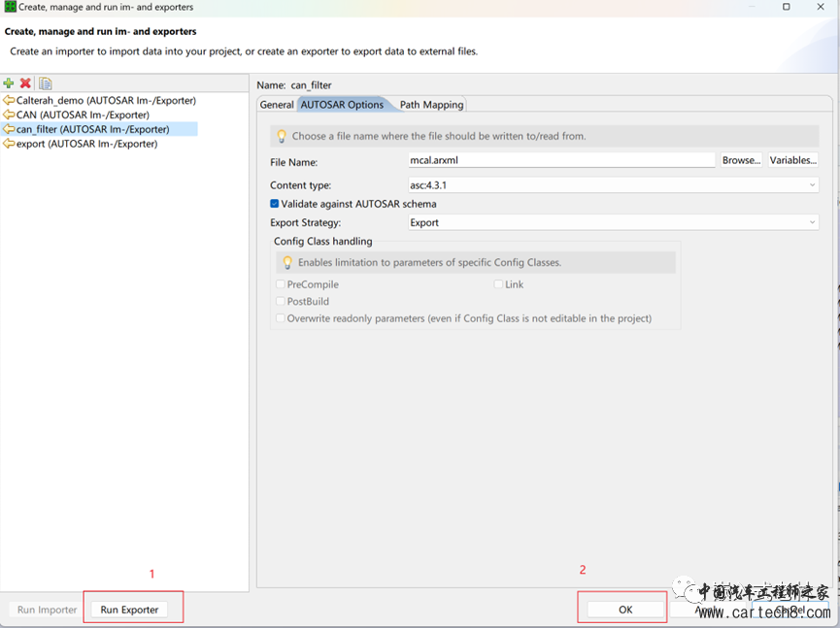Viewport: 840px width, 628px height.
Task: Click the Browse... button
Action: tap(741, 160)
